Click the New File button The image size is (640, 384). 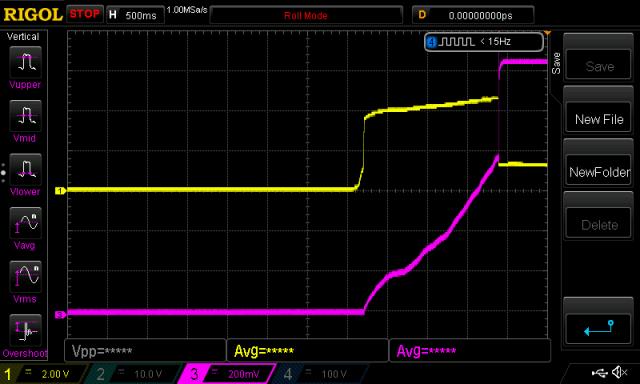[x=598, y=119]
